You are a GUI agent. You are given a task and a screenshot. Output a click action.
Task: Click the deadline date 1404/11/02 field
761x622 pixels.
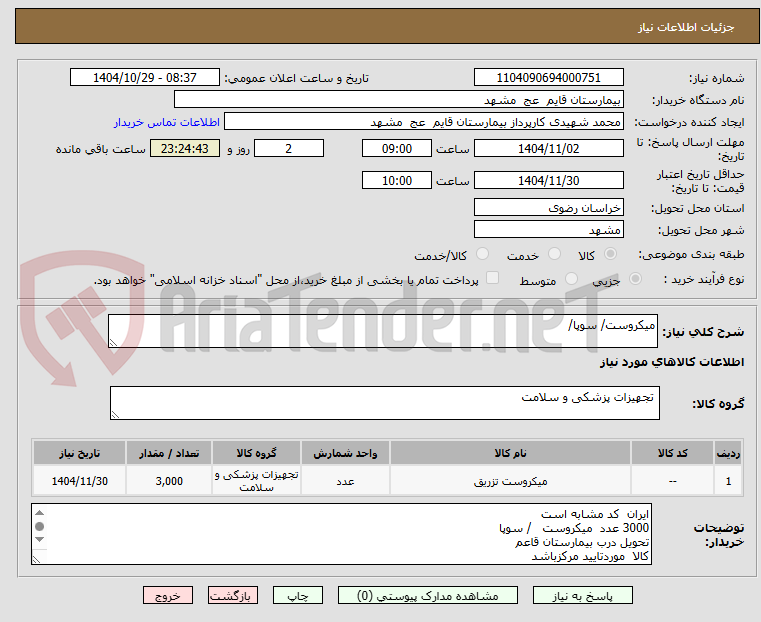tap(548, 148)
